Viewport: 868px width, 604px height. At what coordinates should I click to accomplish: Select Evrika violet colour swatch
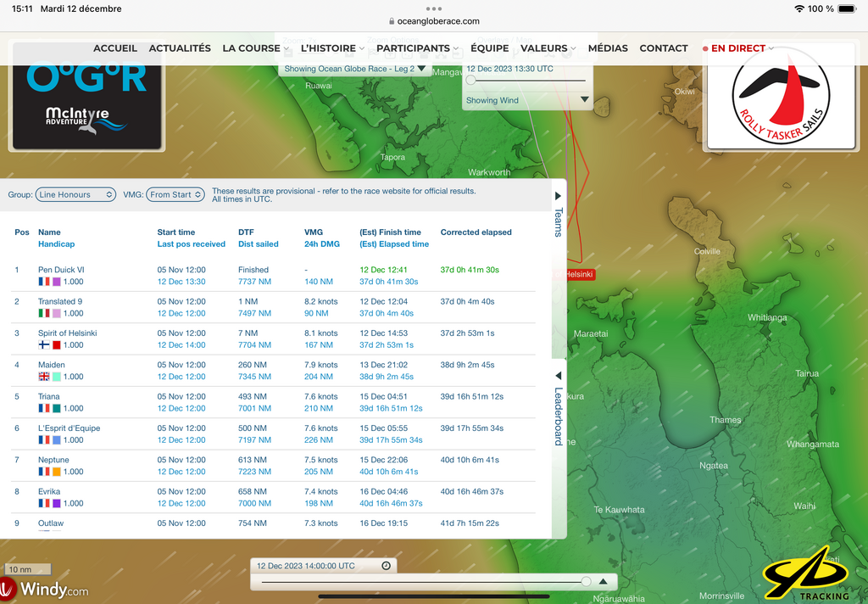pos(57,503)
